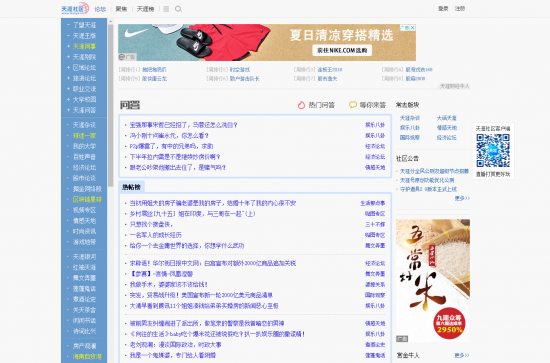
Task: Open 我的大学 board in sidebar
Action: pos(84,146)
